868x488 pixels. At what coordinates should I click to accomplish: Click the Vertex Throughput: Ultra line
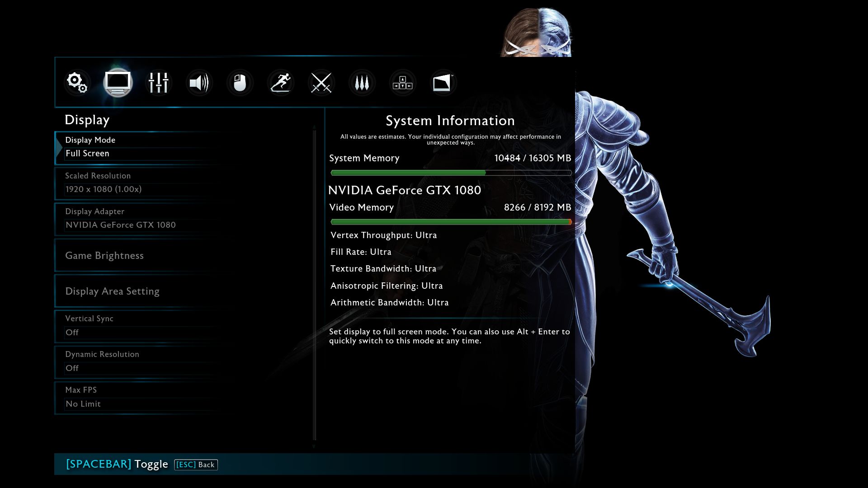(x=384, y=235)
